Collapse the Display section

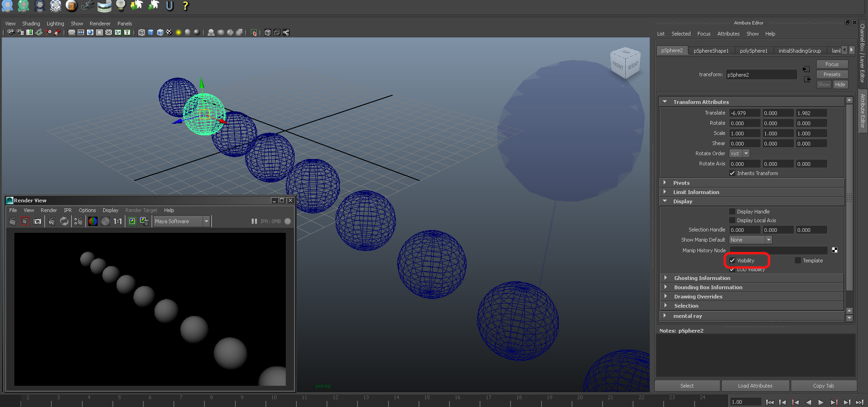[x=665, y=201]
